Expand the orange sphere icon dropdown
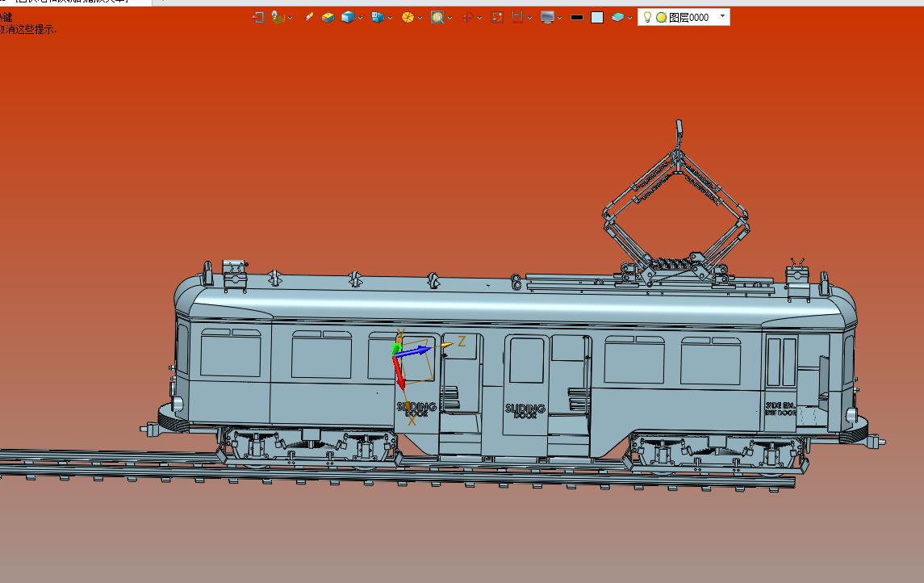 click(420, 19)
